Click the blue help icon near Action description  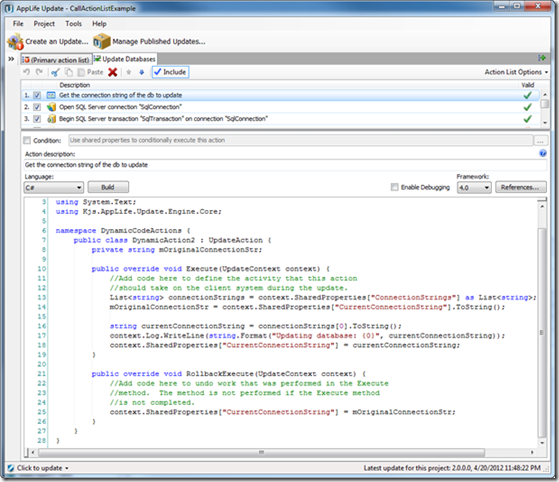[x=543, y=153]
